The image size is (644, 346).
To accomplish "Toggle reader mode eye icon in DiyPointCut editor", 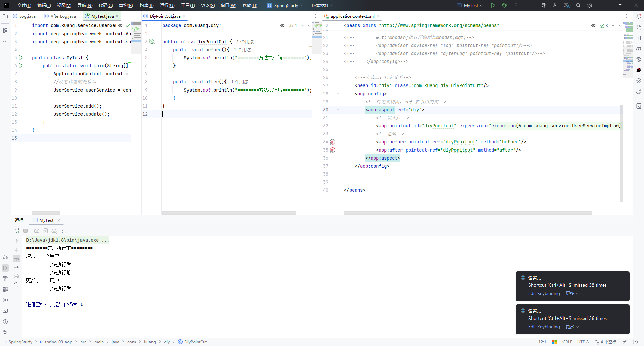I will coord(282,26).
